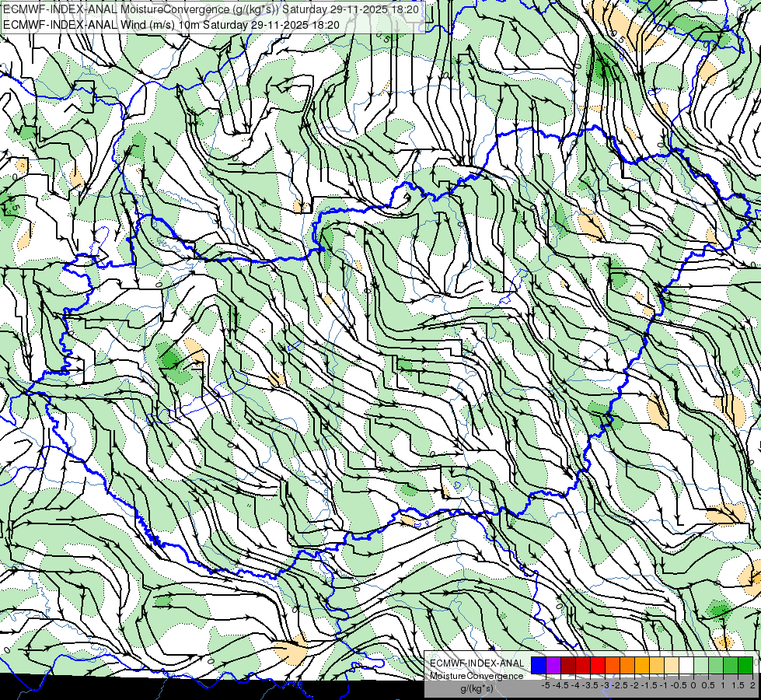Click 'ECMWF-INDEX-ANAL' label in the legend box

pyautogui.click(x=477, y=663)
